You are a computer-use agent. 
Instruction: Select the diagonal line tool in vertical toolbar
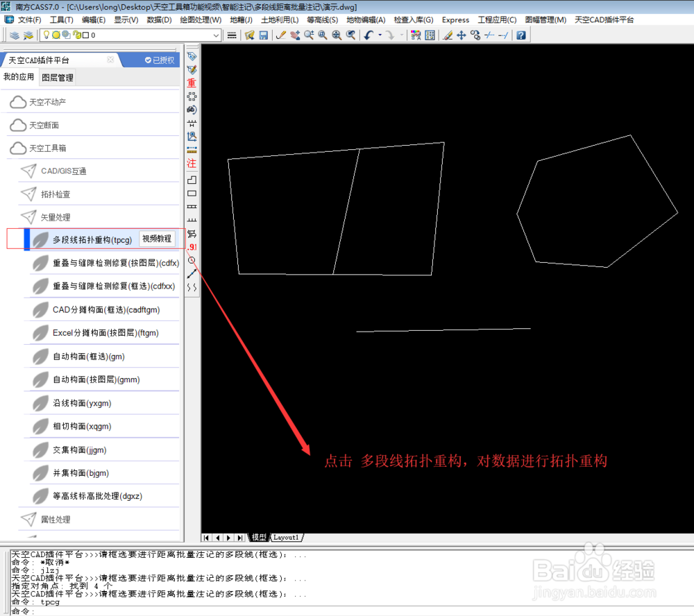click(x=192, y=274)
